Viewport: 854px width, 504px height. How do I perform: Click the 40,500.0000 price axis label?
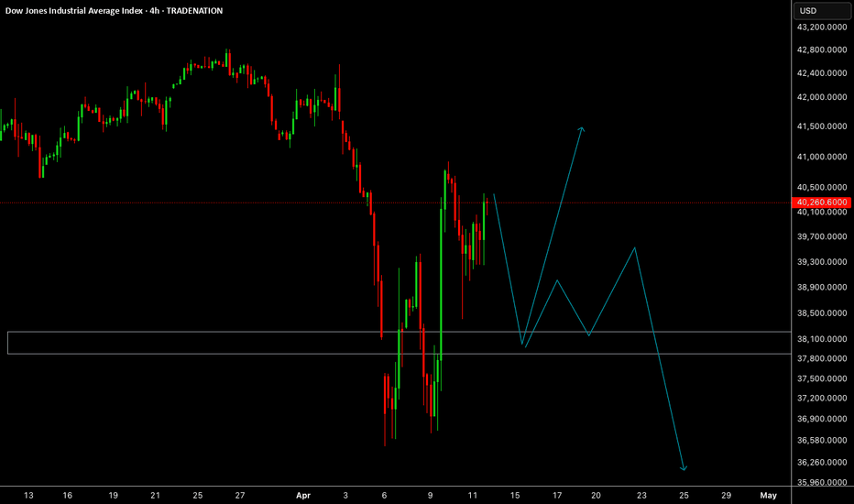point(822,188)
